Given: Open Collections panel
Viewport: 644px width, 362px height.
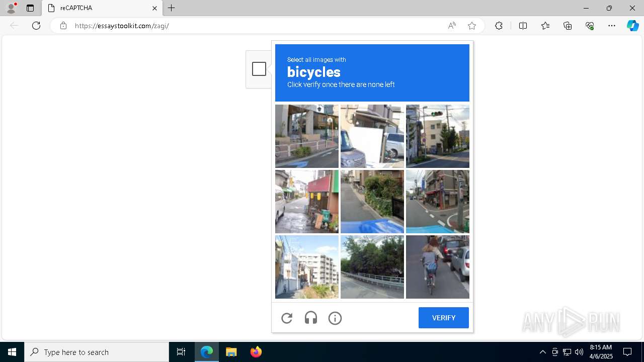Looking at the screenshot, I should (568, 26).
